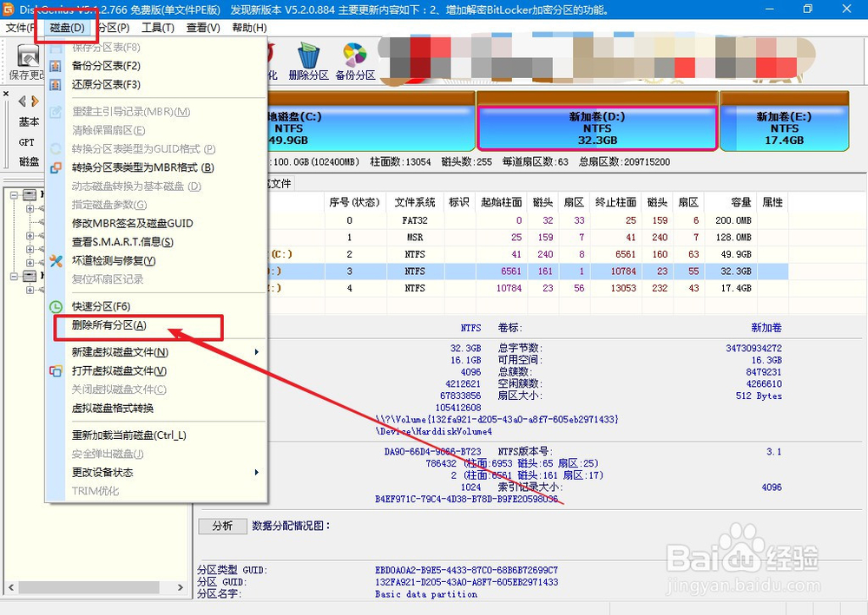Image resolution: width=868 pixels, height=615 pixels.
Task: Click the 备份分区 colorful wheel toolbar icon
Action: [x=355, y=56]
